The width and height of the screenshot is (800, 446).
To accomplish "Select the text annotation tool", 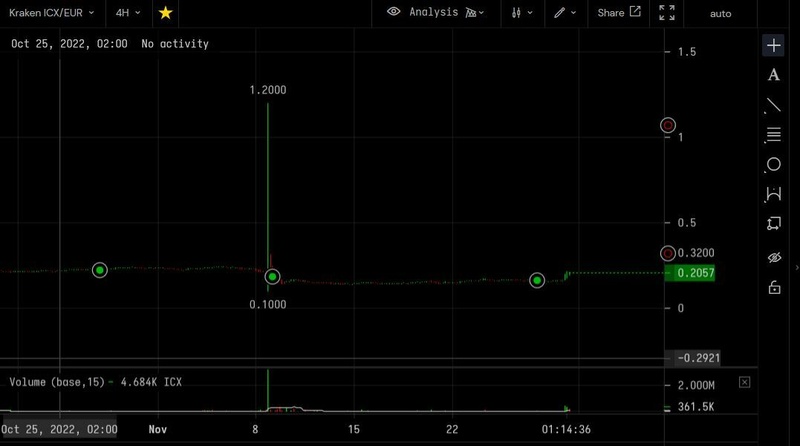I will pos(773,75).
